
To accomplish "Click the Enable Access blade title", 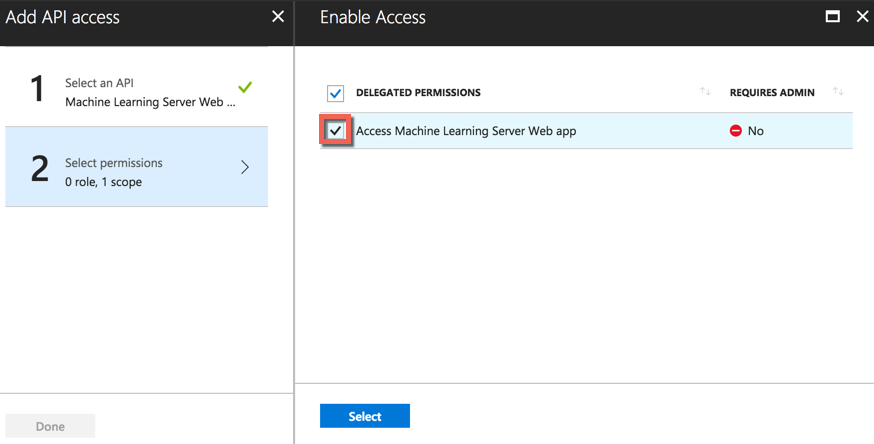I will 373,17.
